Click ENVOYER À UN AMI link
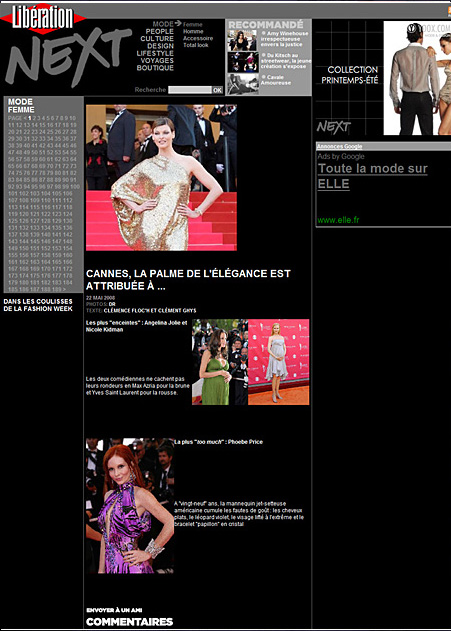 pos(114,610)
